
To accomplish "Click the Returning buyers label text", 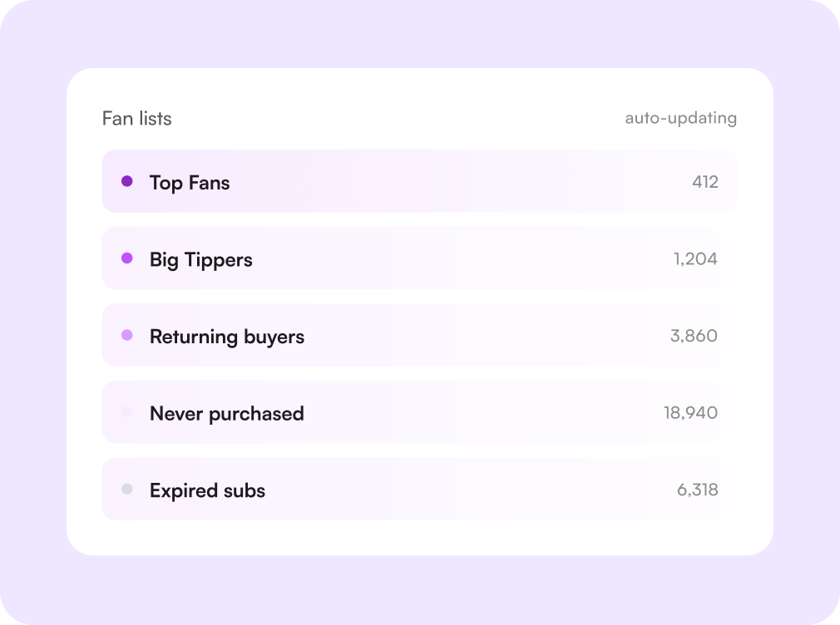I will [227, 337].
